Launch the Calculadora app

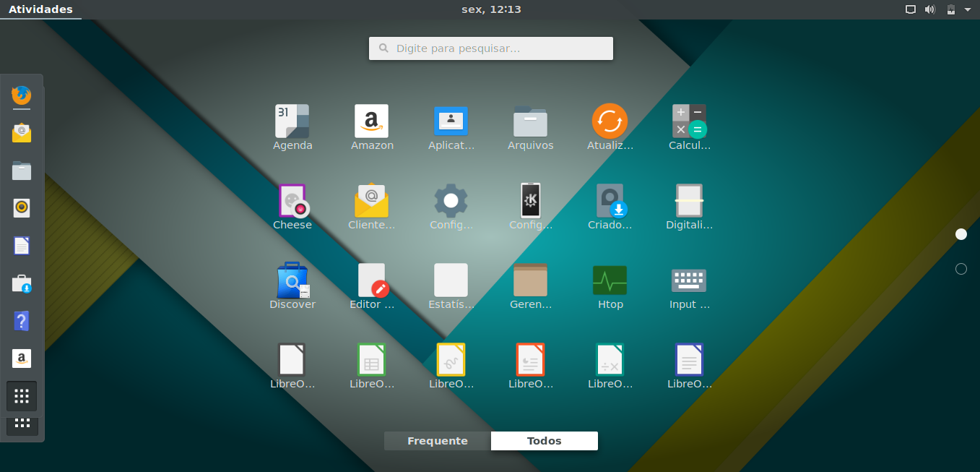(689, 121)
